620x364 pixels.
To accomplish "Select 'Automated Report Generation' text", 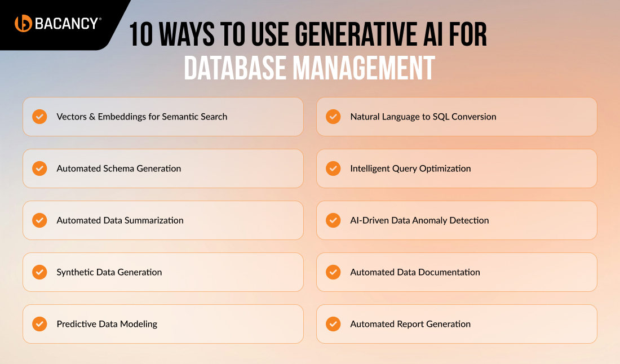I will click(x=410, y=323).
